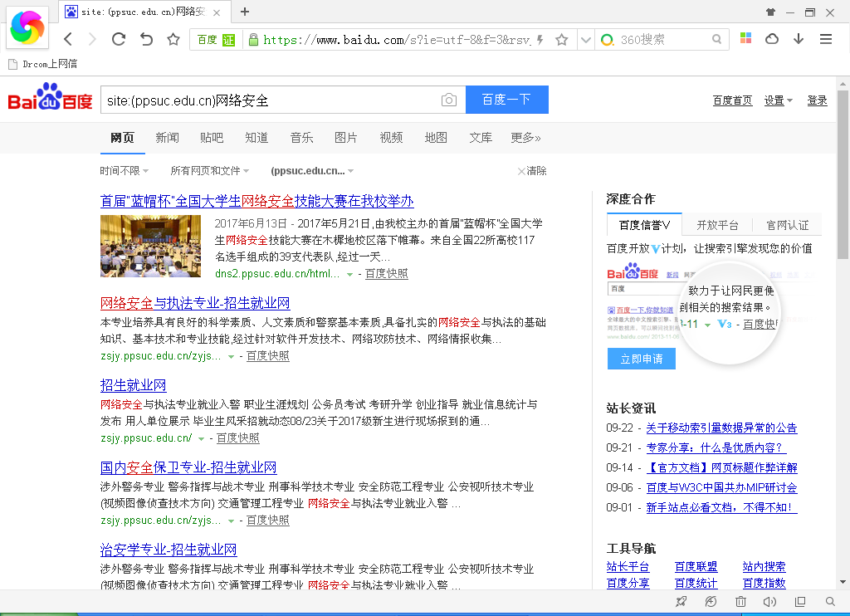
Task: Expand arrow next to zsjy.ppsuc.edu.cn/ URL
Action: [x=201, y=438]
